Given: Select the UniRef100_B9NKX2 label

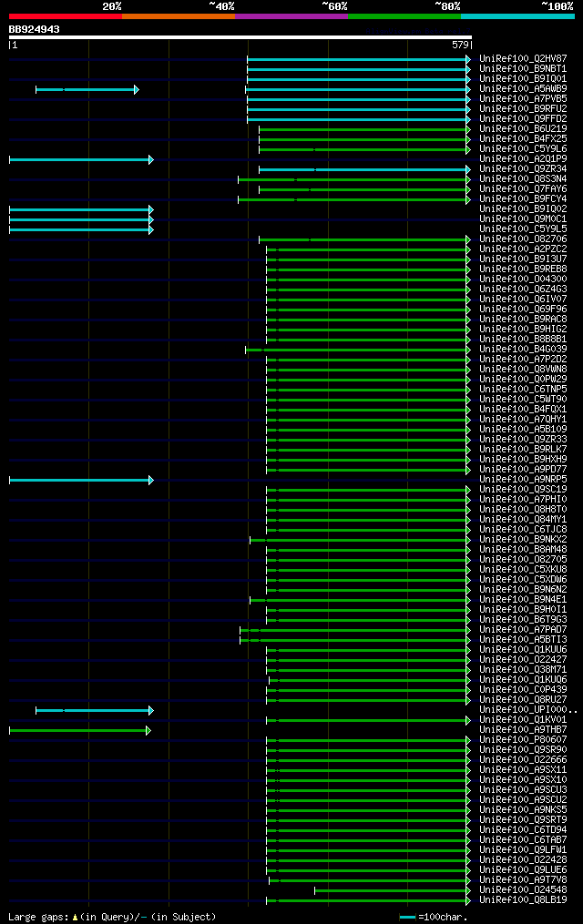Looking at the screenshot, I should click(523, 540).
